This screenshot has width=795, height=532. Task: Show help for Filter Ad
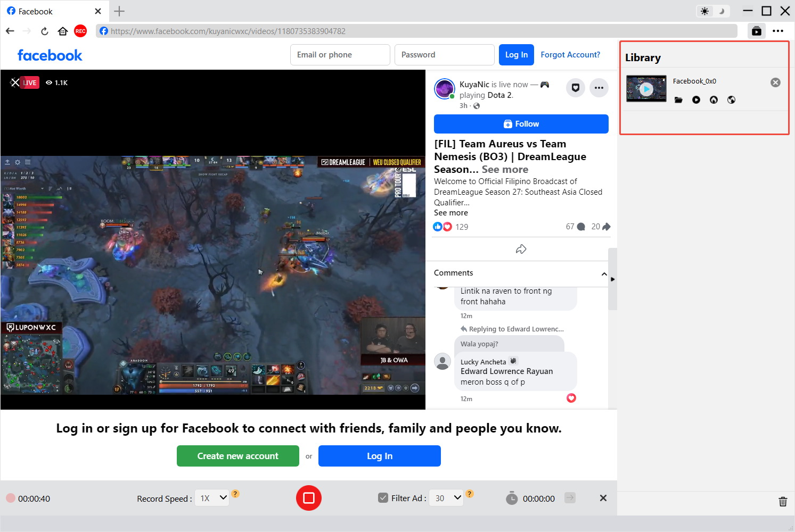[x=470, y=494]
